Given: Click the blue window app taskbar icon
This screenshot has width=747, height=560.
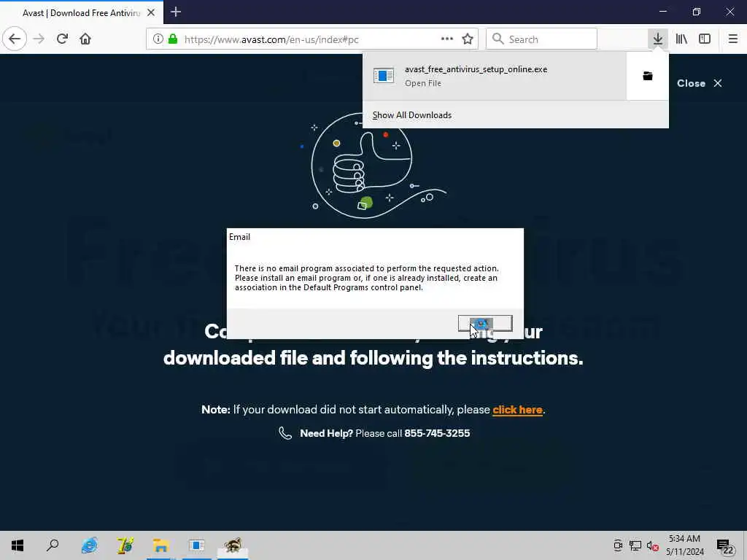Looking at the screenshot, I should (197, 545).
